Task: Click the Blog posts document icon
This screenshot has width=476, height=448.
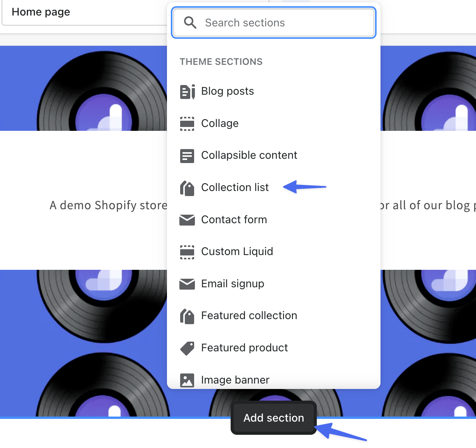Action: (x=187, y=92)
